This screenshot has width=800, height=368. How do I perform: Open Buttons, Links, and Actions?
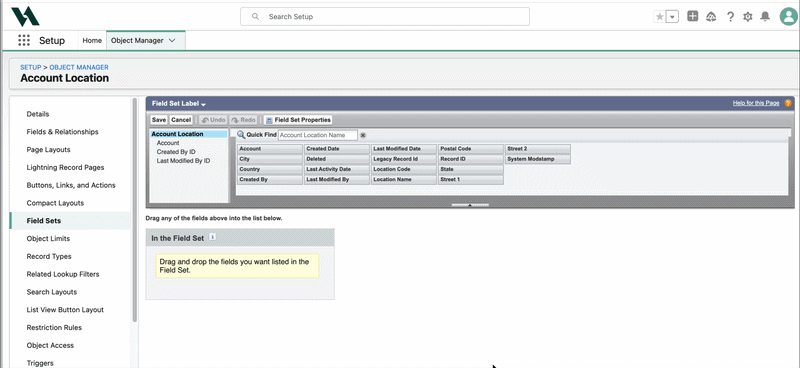tap(71, 185)
